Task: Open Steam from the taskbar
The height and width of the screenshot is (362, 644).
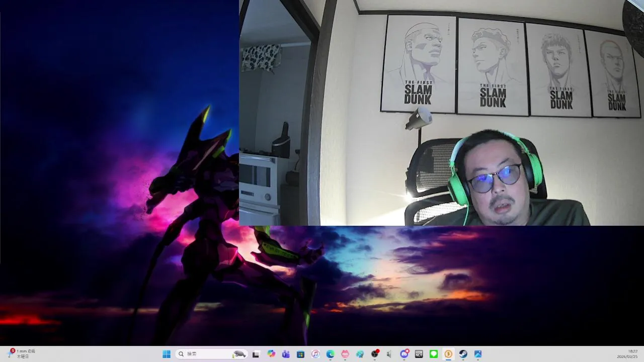Action: click(x=463, y=354)
